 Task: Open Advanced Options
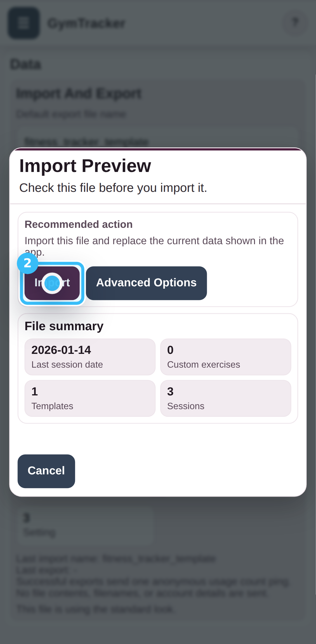pos(146,283)
